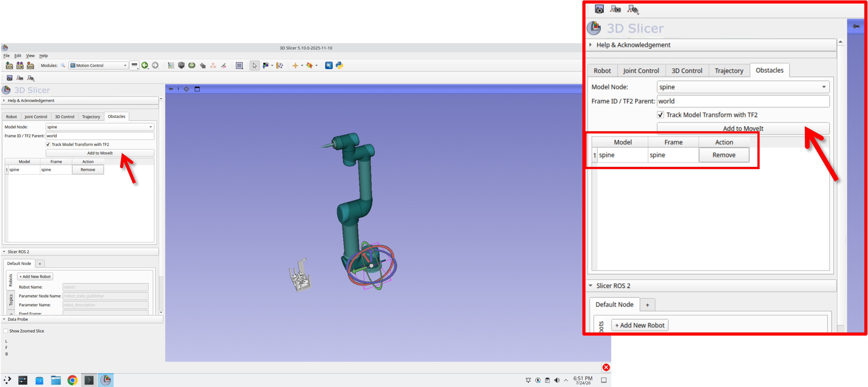Open the terminal from the taskbar
The width and height of the screenshot is (868, 387).
[89, 380]
